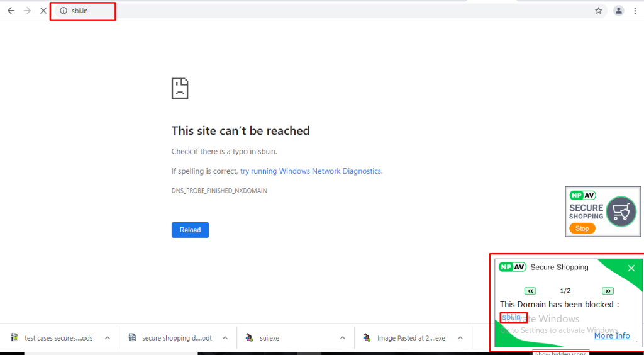Expand options for sui.exe download
Viewport: 644px width, 355px height.
pos(342,338)
